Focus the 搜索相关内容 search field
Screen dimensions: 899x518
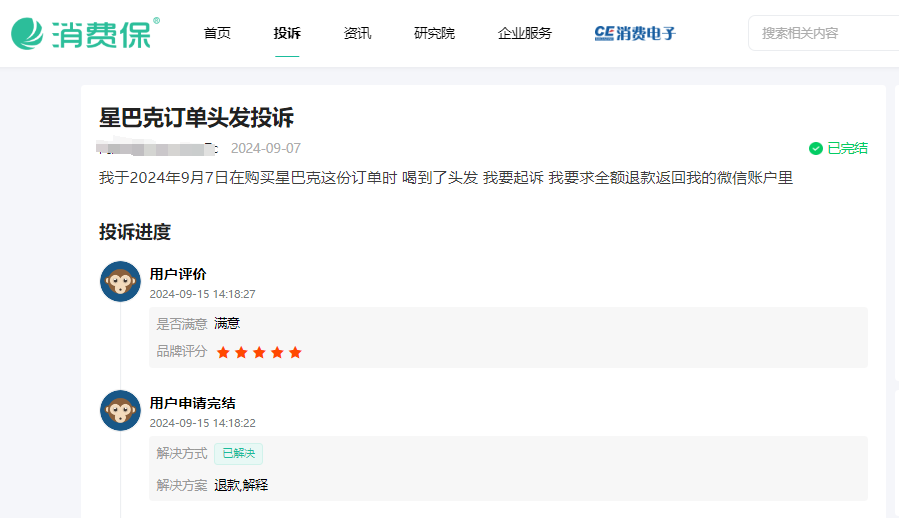824,33
